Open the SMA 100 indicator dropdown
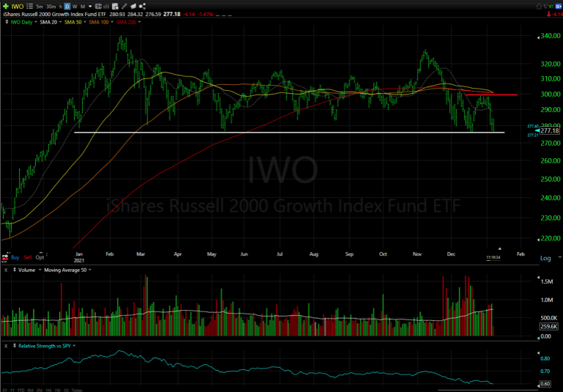The width and height of the screenshot is (563, 392). click(x=112, y=22)
